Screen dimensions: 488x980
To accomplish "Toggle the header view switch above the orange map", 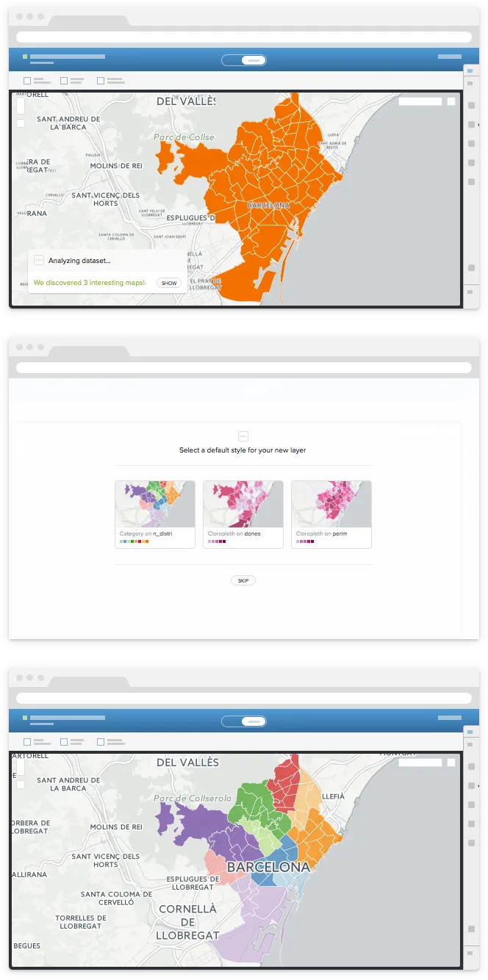I will coord(244,60).
